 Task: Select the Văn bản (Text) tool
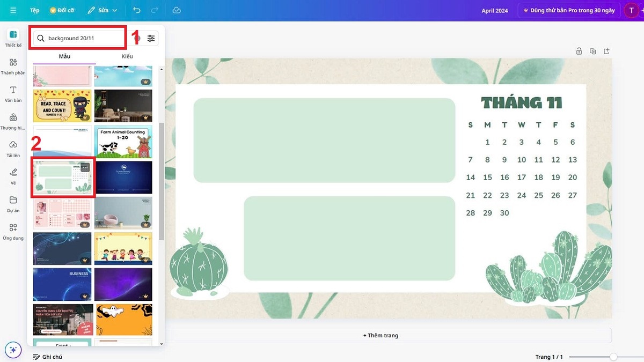[12, 93]
